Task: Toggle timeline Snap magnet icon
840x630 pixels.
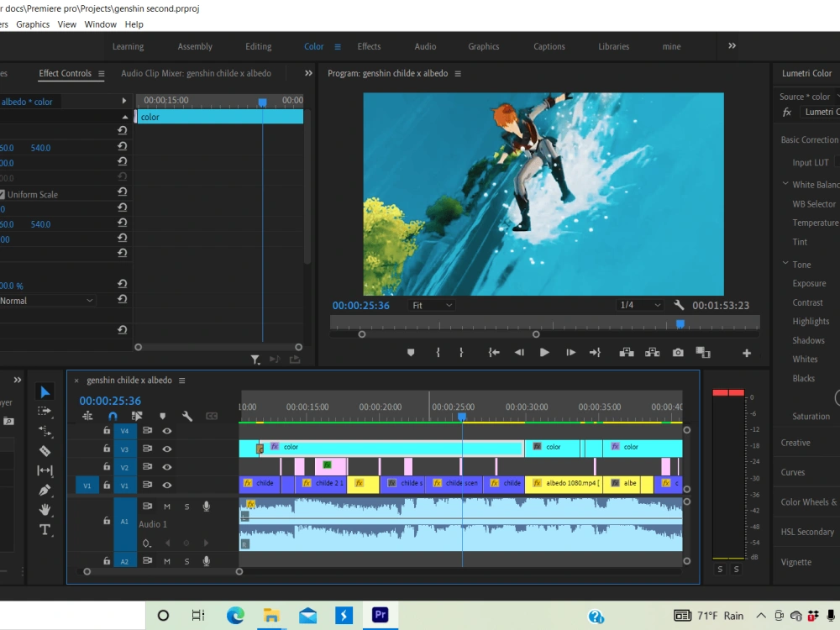Action: pyautogui.click(x=113, y=416)
